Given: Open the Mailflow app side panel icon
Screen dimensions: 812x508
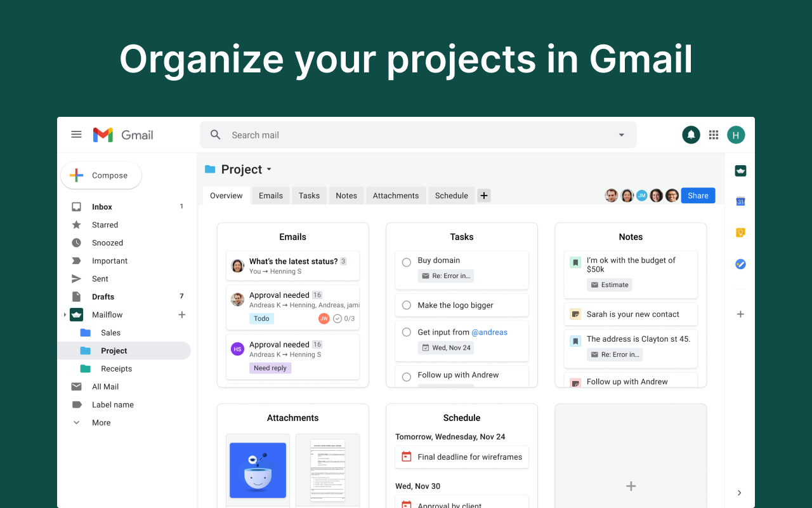Looking at the screenshot, I should point(740,170).
